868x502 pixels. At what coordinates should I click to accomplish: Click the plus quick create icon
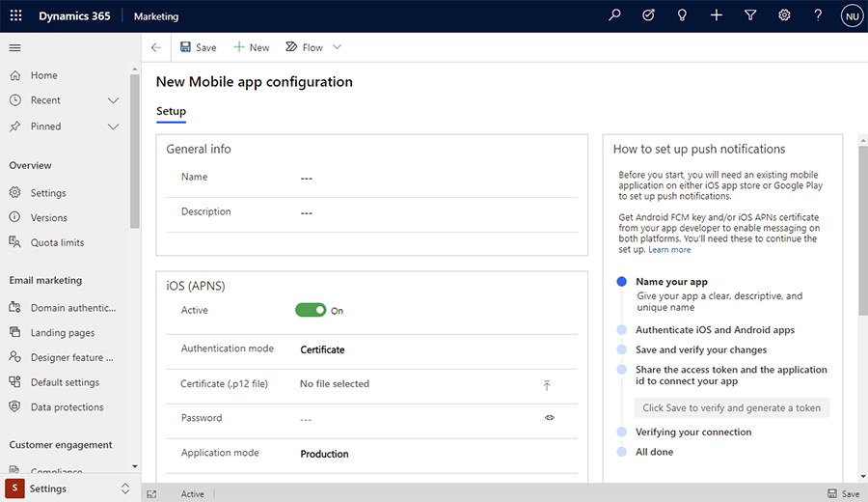pyautogui.click(x=717, y=15)
